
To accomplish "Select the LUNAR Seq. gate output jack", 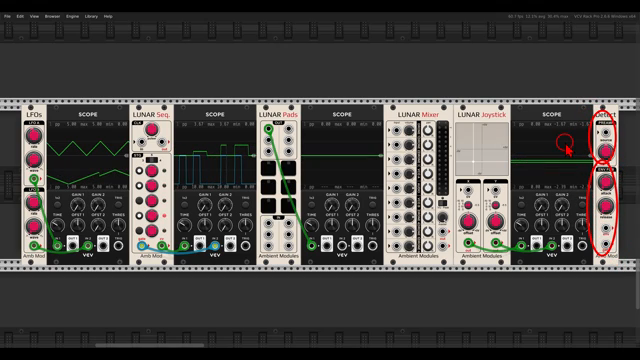I will [x=142, y=246].
